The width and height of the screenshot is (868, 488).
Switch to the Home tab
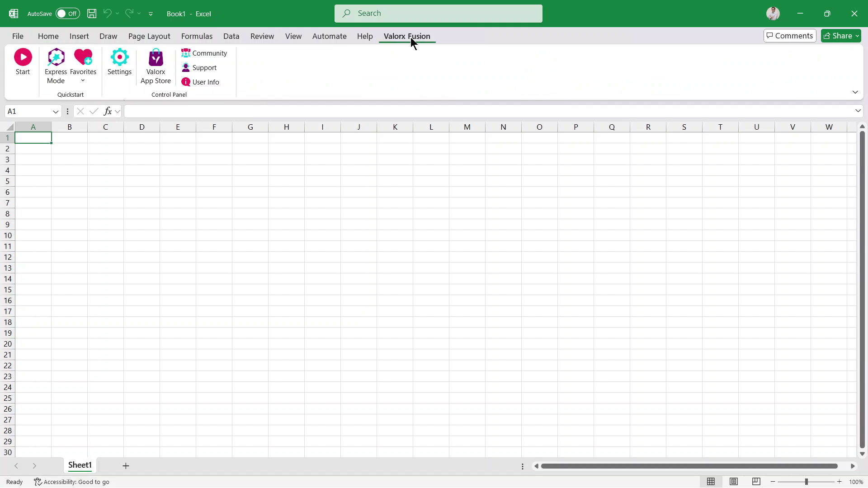click(48, 36)
